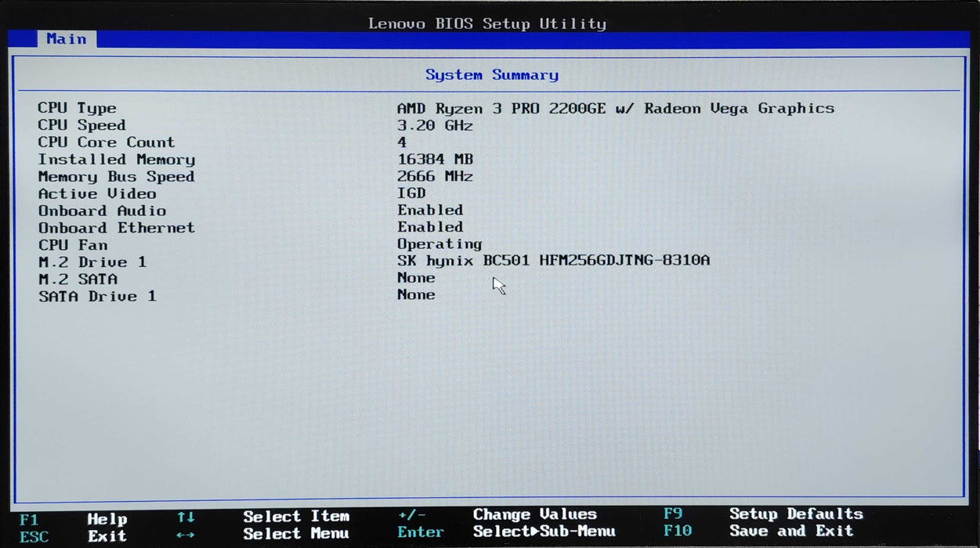
Task: Click the Help label in footer
Action: tap(107, 519)
